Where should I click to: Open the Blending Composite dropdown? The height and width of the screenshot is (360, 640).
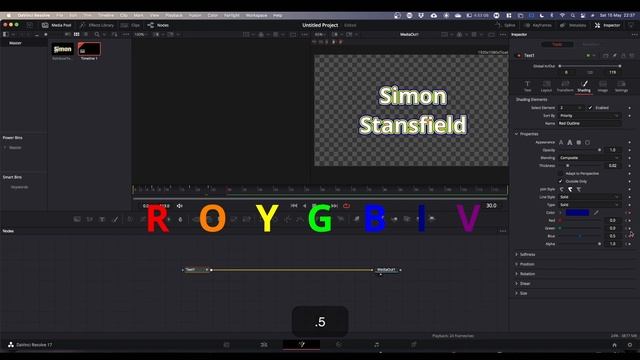tap(589, 158)
